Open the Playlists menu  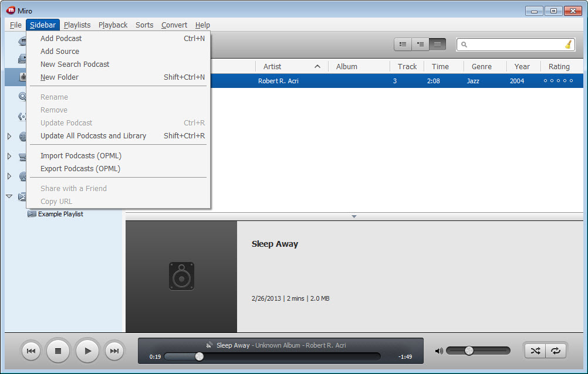point(77,25)
